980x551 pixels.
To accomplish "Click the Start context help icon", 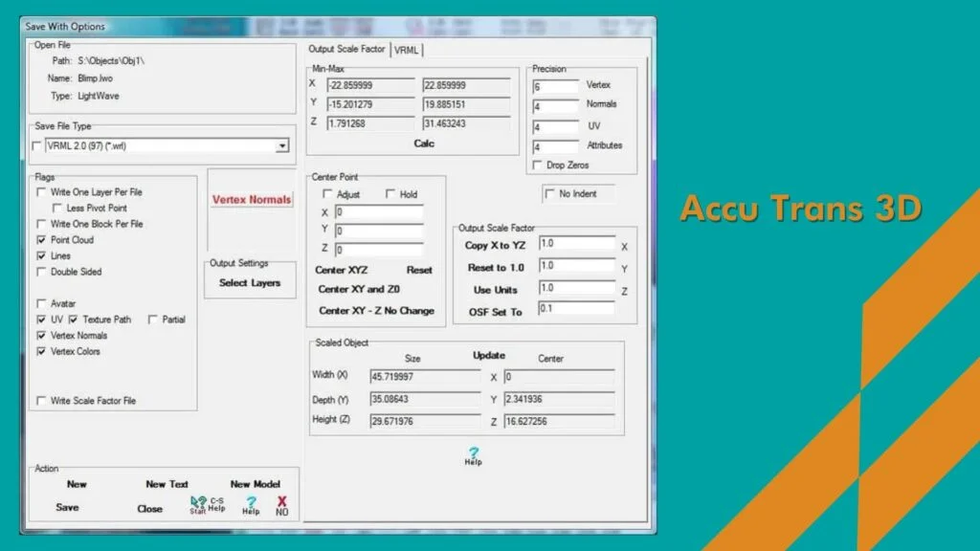I will click(x=197, y=505).
